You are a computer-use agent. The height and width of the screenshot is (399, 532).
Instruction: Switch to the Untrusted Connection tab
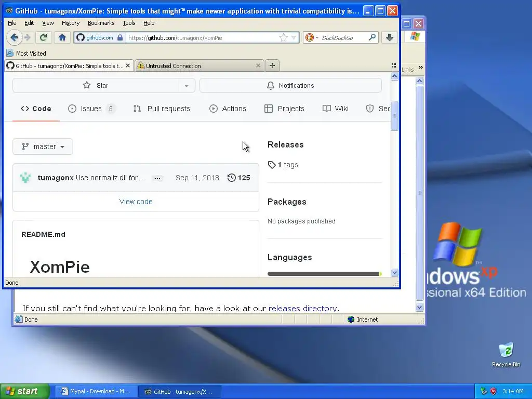pyautogui.click(x=199, y=66)
